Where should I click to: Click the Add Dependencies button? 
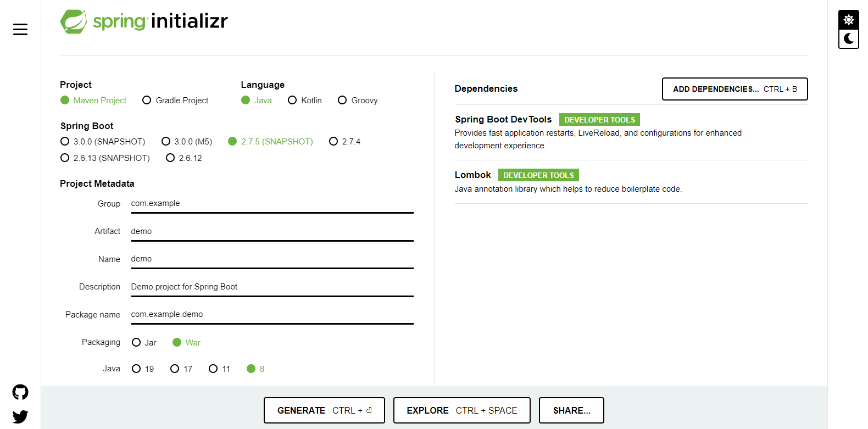click(x=735, y=89)
